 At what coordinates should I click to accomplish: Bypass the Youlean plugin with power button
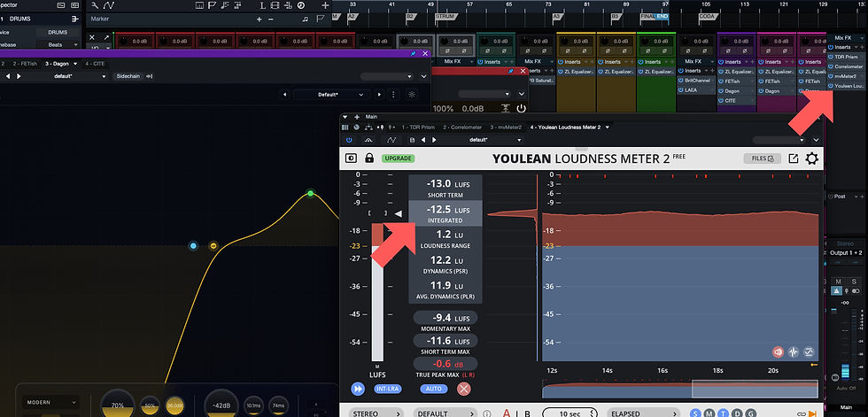click(x=349, y=140)
